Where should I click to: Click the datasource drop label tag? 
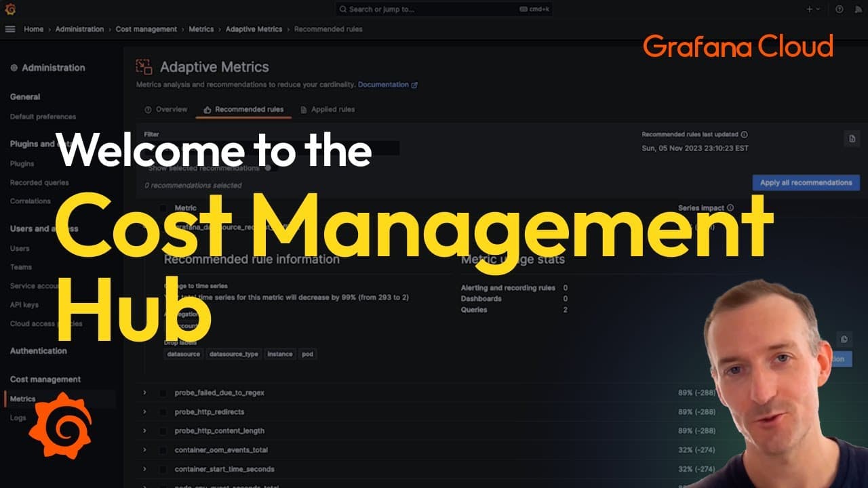click(x=183, y=354)
